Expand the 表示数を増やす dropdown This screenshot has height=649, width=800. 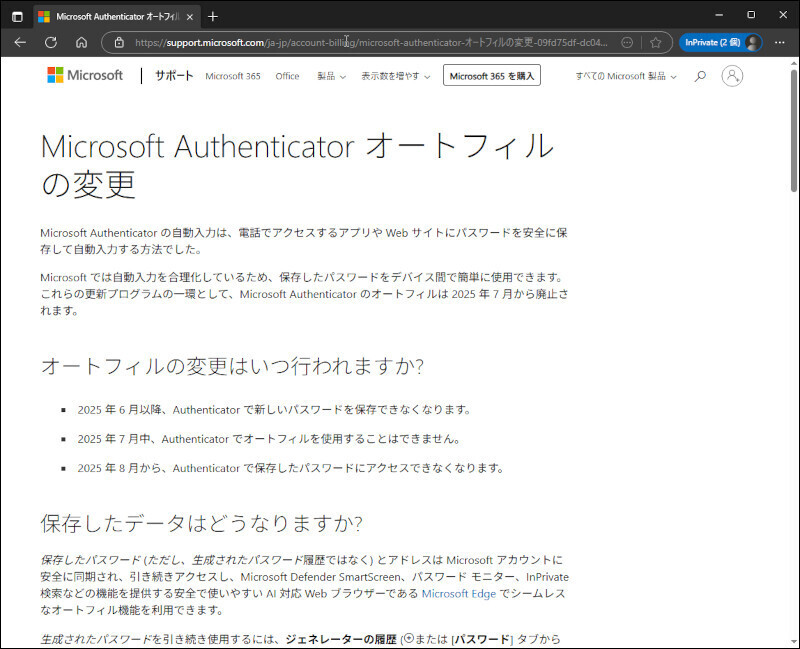tap(395, 76)
